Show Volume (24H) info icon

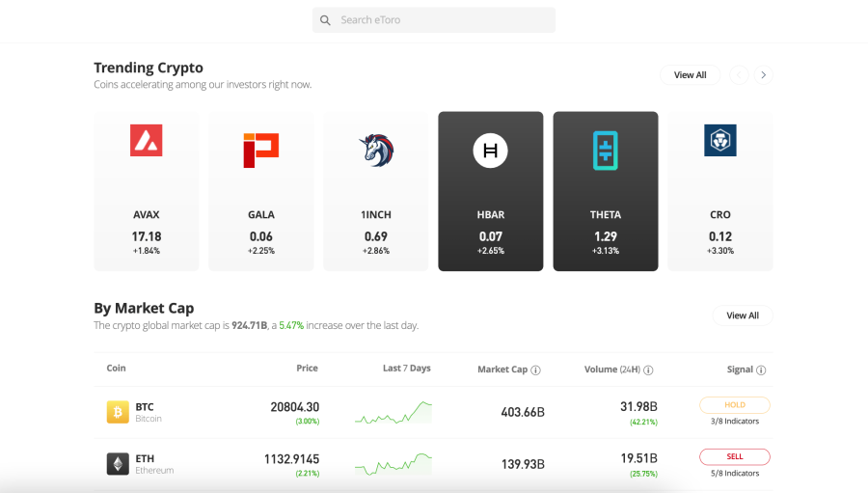[x=648, y=370]
